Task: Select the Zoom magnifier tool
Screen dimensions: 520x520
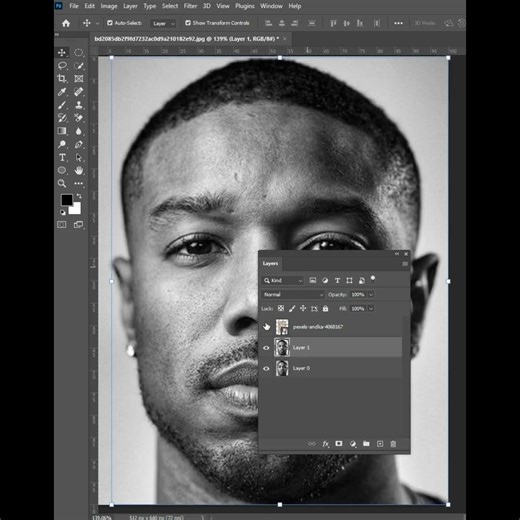Action: [62, 183]
